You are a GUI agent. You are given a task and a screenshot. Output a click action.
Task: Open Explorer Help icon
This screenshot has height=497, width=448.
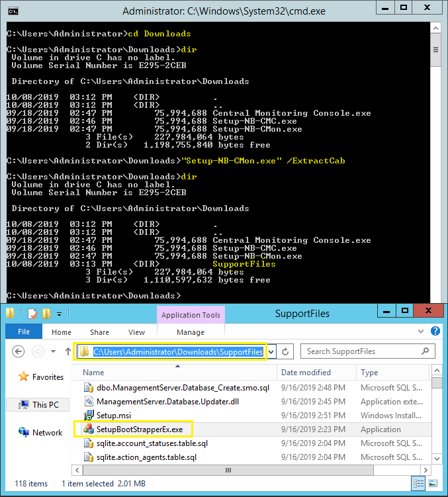tap(435, 332)
